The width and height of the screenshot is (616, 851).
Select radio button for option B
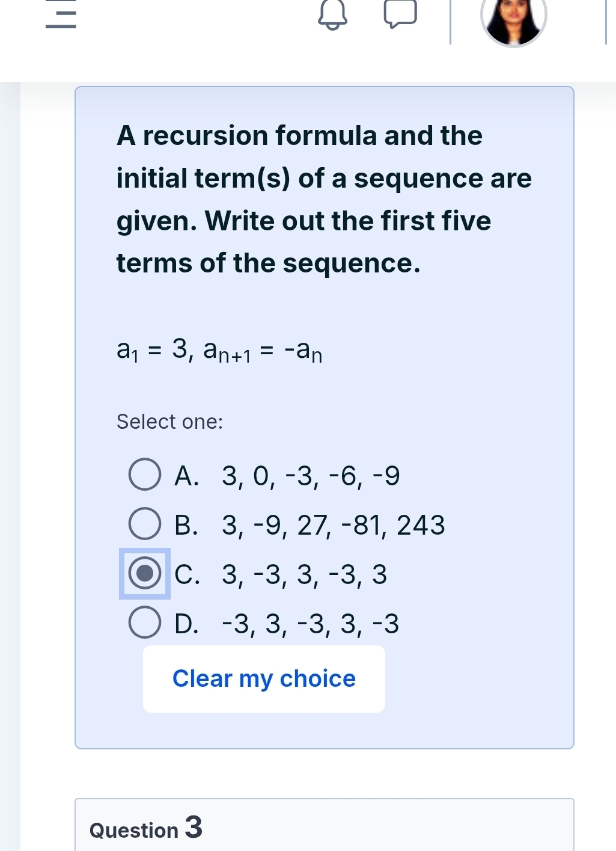(145, 524)
